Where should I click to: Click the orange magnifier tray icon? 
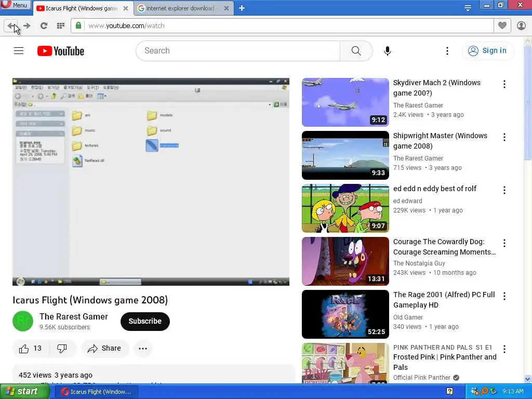click(484, 391)
